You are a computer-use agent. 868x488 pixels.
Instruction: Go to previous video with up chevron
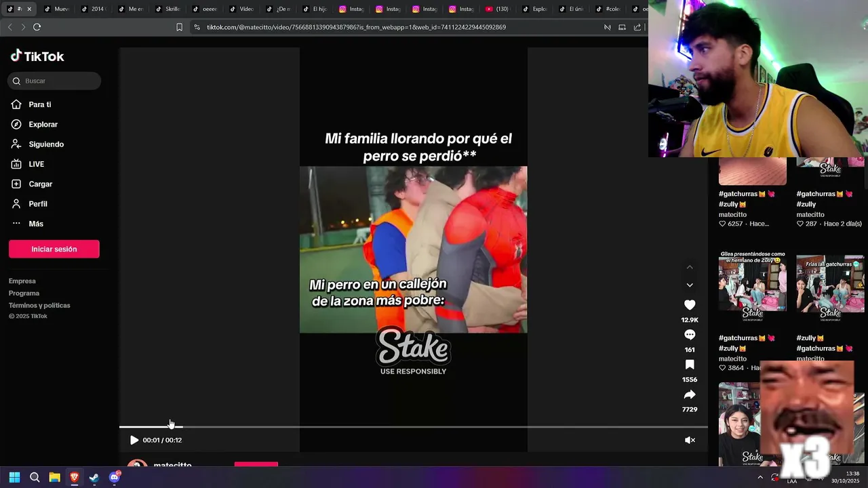(690, 267)
